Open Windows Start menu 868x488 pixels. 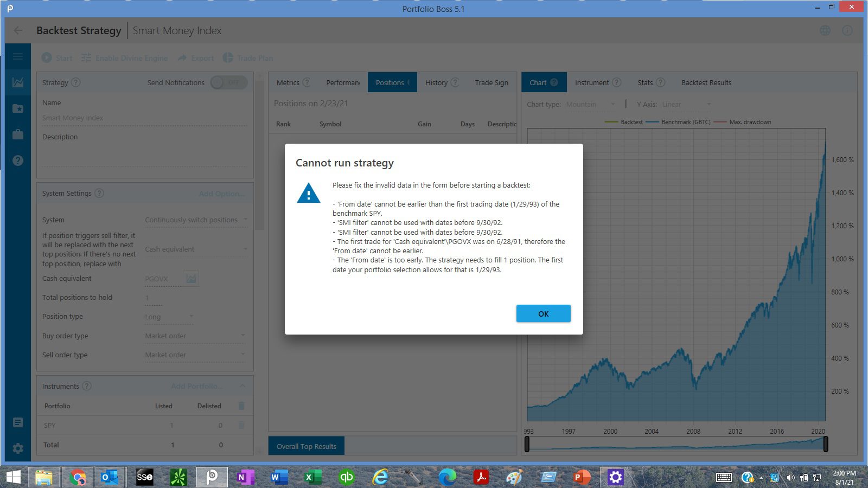tap(13, 477)
